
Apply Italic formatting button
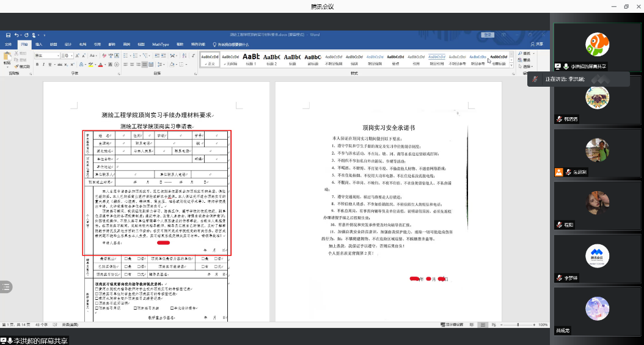point(43,64)
